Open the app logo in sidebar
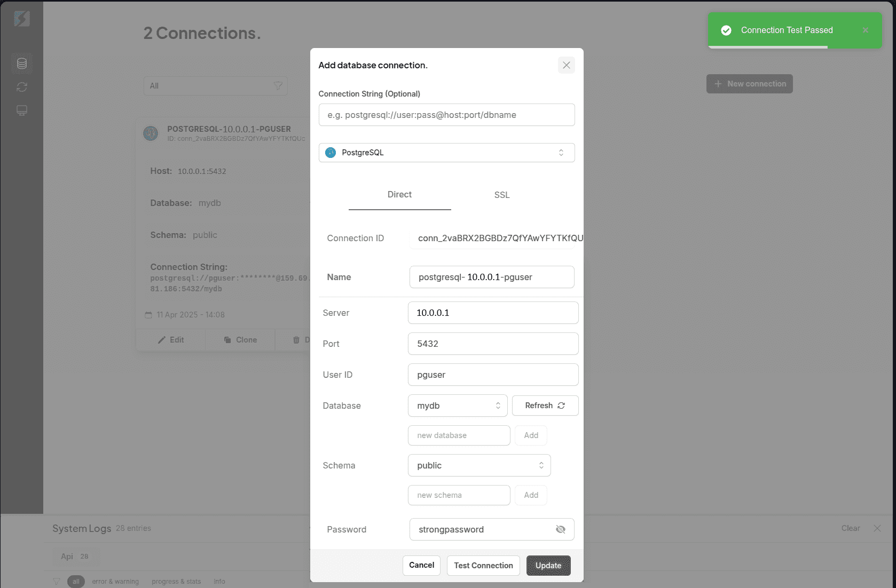This screenshot has height=588, width=896. [21, 19]
